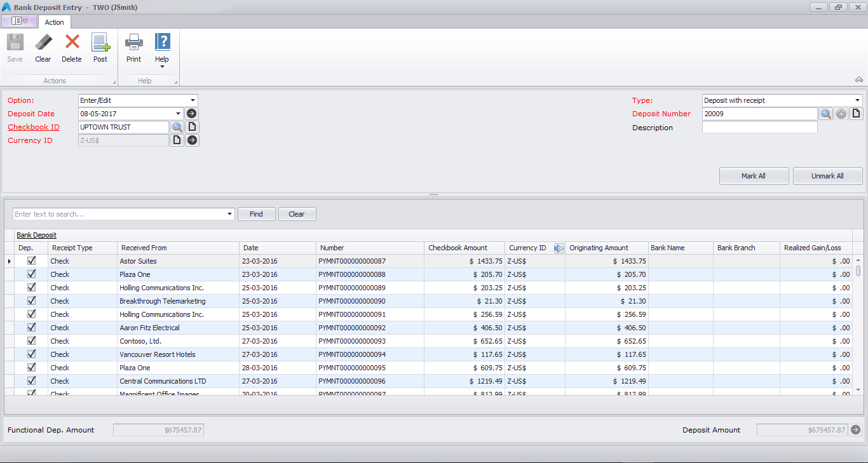Open the Checkbook ID link

click(34, 127)
